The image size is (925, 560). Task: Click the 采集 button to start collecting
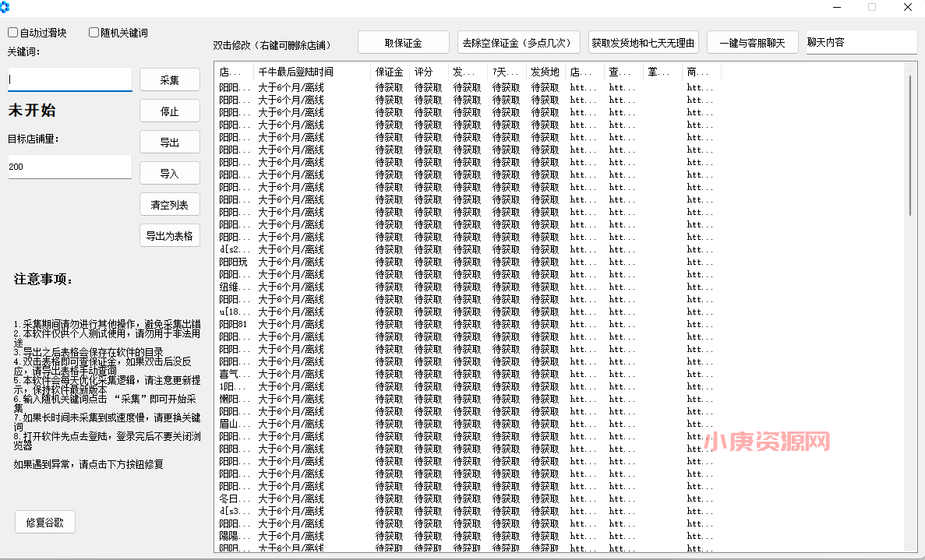click(x=169, y=79)
